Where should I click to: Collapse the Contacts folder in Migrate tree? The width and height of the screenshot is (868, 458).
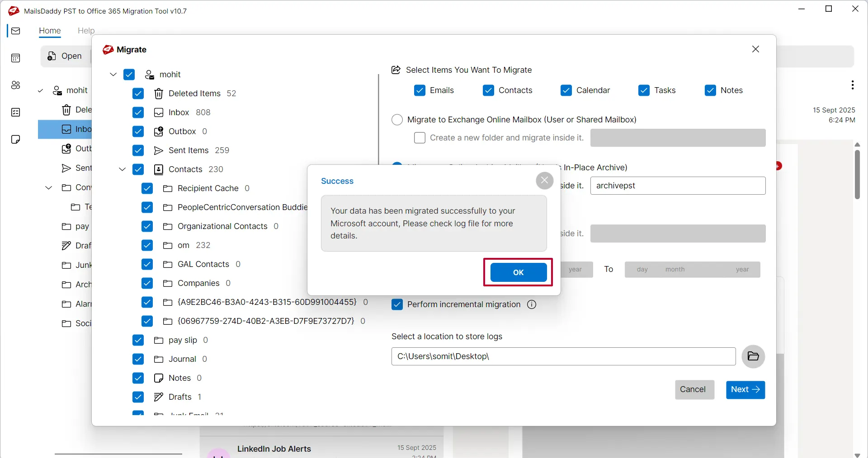tap(122, 169)
